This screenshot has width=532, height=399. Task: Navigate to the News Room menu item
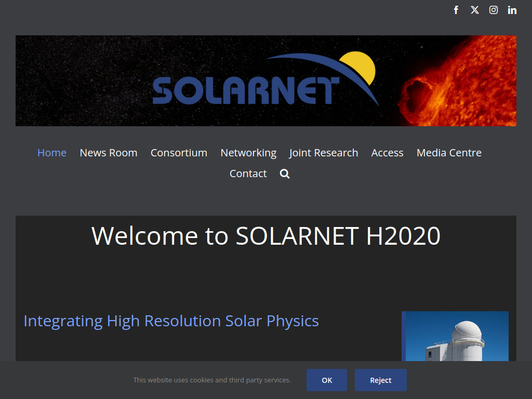point(108,152)
